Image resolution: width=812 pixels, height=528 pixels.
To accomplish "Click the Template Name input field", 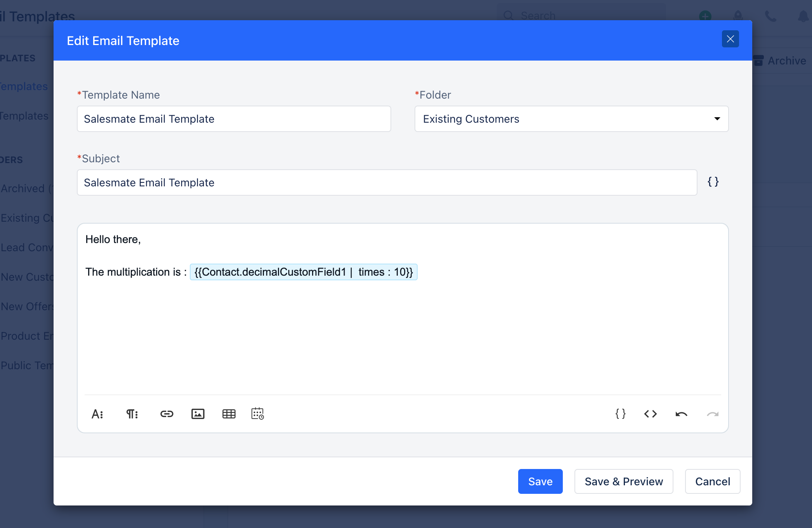I will click(234, 119).
